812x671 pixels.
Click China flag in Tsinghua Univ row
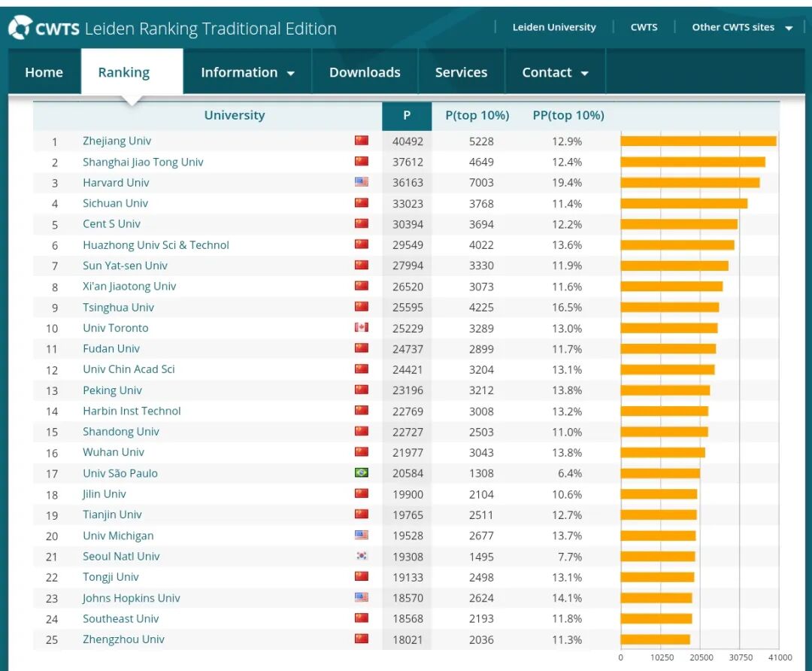[x=362, y=307]
